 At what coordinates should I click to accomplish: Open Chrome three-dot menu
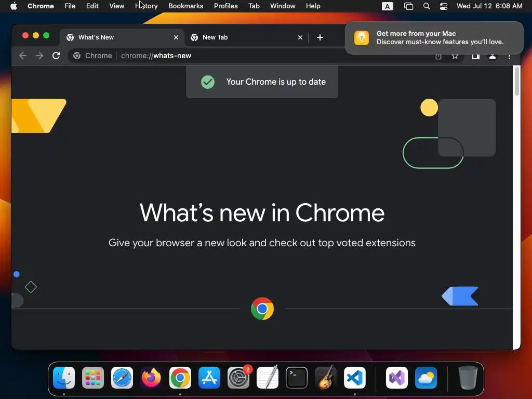pyautogui.click(x=509, y=57)
